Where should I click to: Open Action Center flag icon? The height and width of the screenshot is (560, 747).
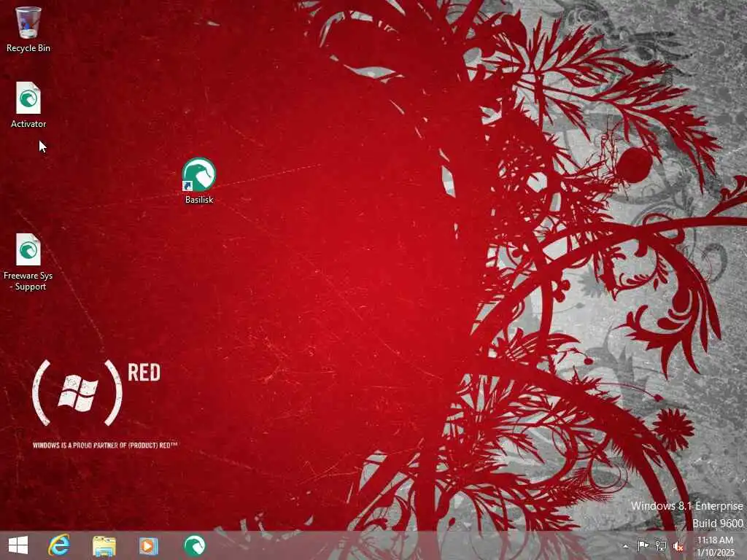(643, 545)
